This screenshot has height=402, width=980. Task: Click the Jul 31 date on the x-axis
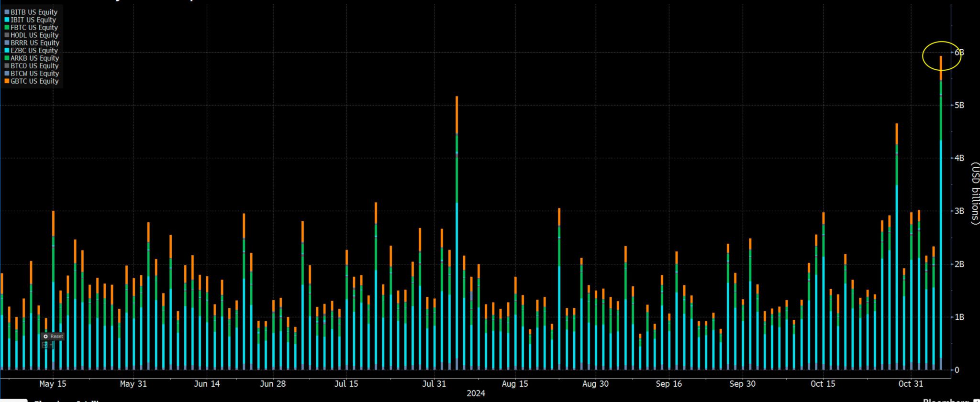[434, 383]
